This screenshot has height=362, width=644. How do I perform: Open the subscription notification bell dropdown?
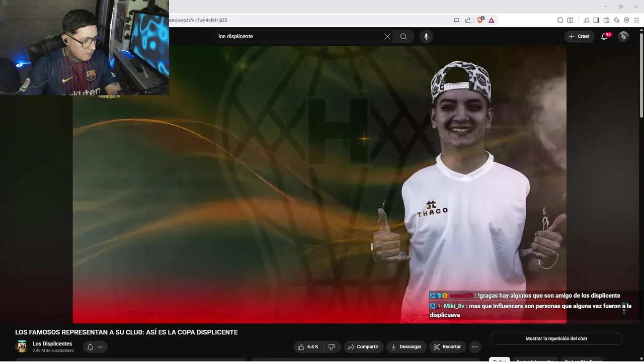point(95,347)
